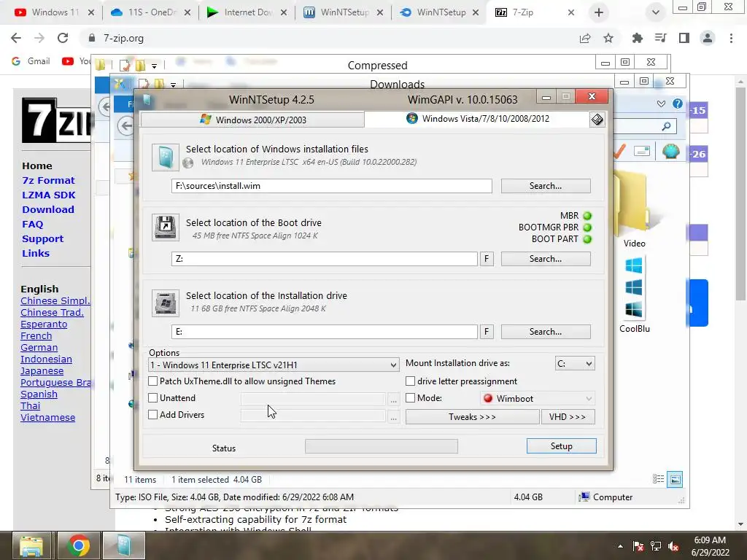Open the Downloads window help icon

678,104
